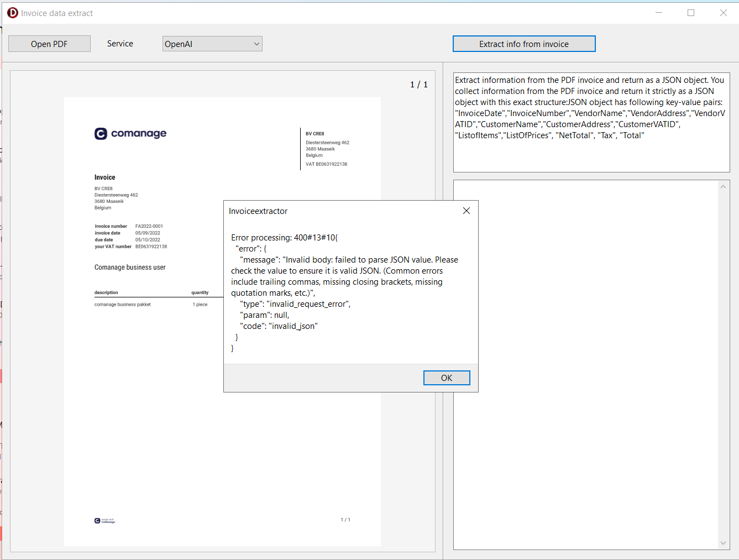Viewport: 739px width, 560px height.
Task: Click the comanage logo on the invoice
Action: point(130,134)
